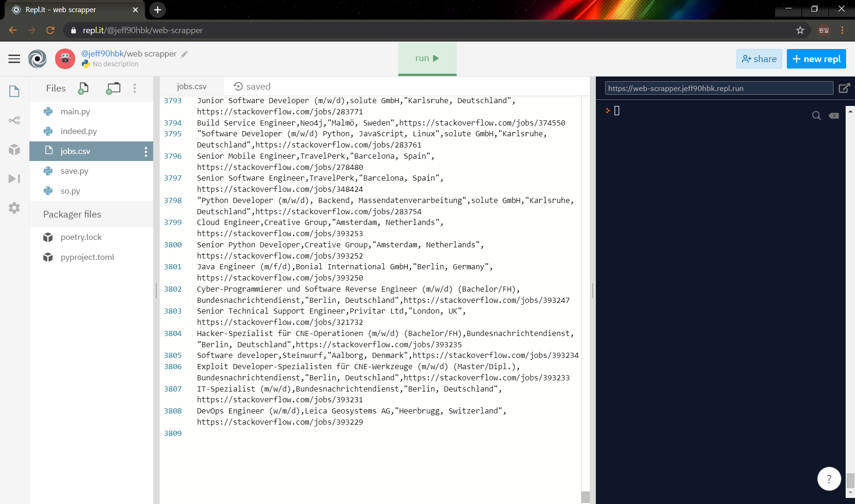Click the No description text
Viewport: 855px width, 504px height.
pos(115,64)
